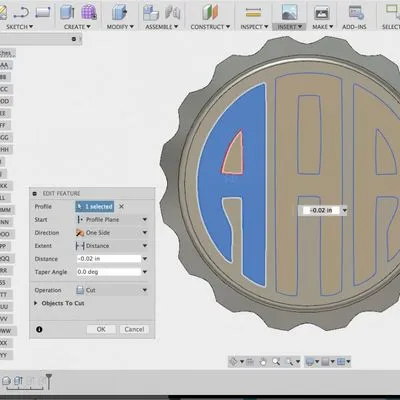Image resolution: width=400 pixels, height=400 pixels.
Task: Open the CONSTRUCT menu
Action: [210, 27]
